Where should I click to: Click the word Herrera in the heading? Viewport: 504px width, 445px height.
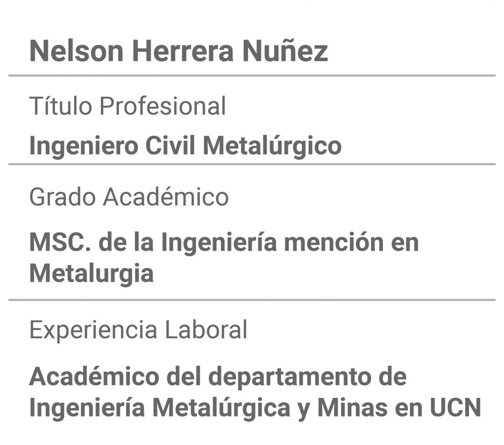pos(183,51)
